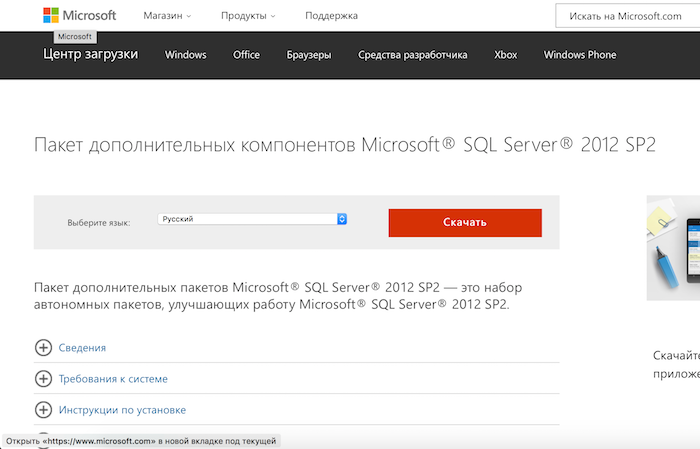Select the Windows Phone navigation item

click(580, 55)
